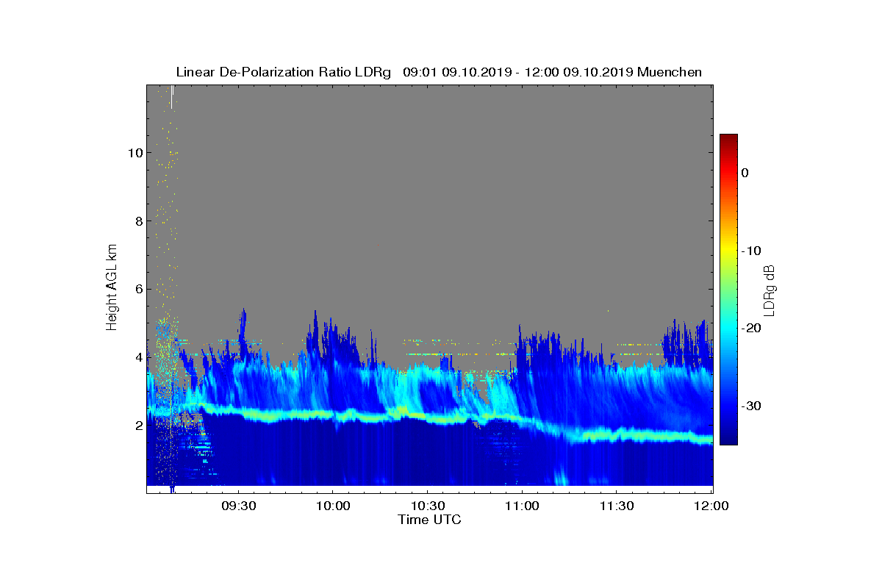
Task: Click the colorbar value -10
Action: pos(751,251)
